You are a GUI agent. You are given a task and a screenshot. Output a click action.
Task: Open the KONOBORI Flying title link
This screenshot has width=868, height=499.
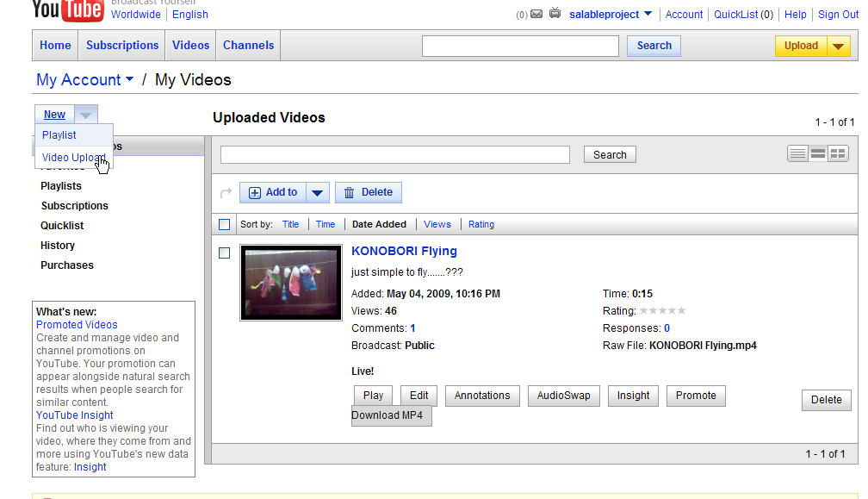point(404,251)
